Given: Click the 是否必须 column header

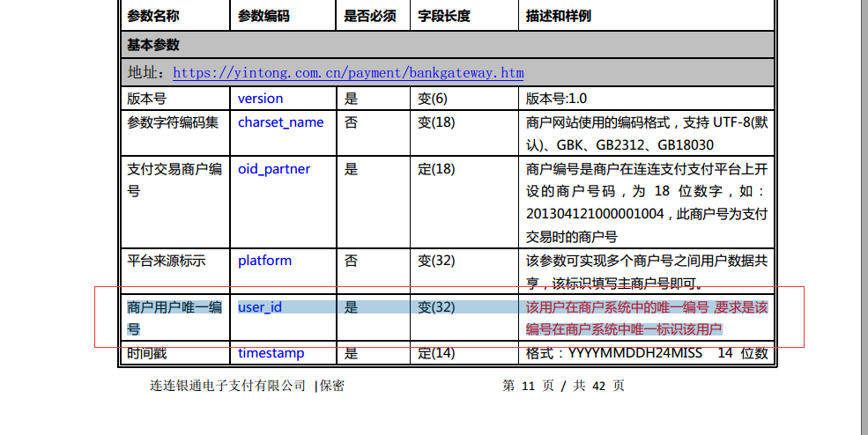Looking at the screenshot, I should (370, 16).
